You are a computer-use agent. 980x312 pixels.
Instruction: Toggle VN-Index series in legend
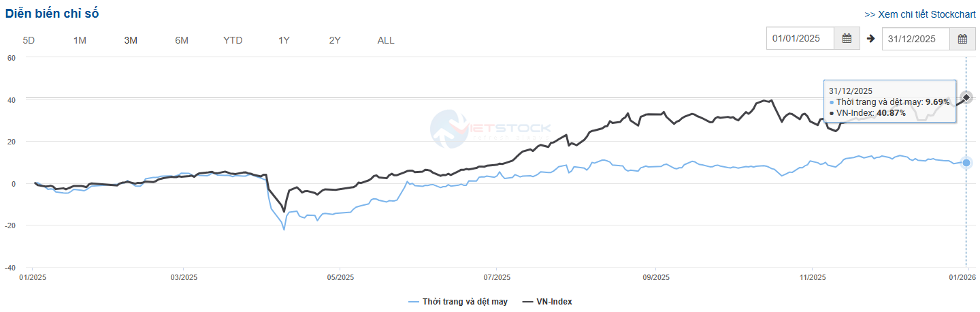(546, 302)
